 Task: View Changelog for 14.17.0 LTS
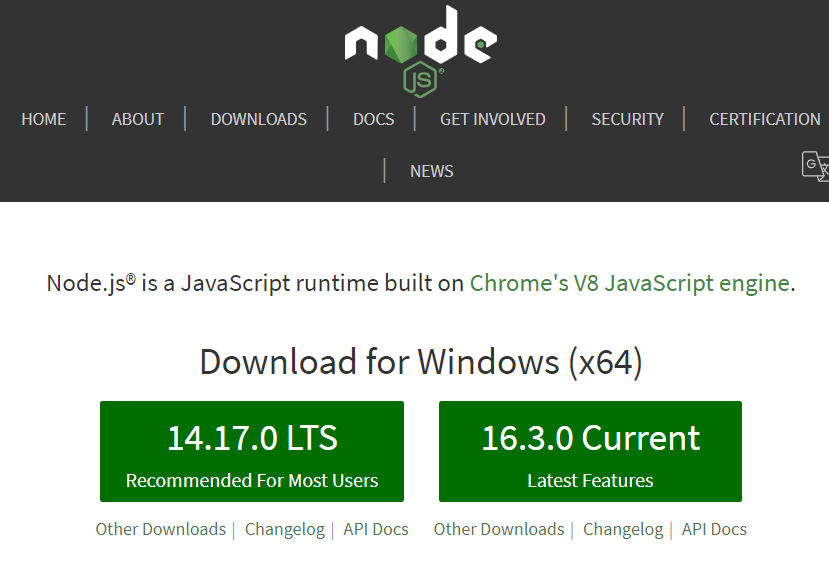click(x=285, y=529)
